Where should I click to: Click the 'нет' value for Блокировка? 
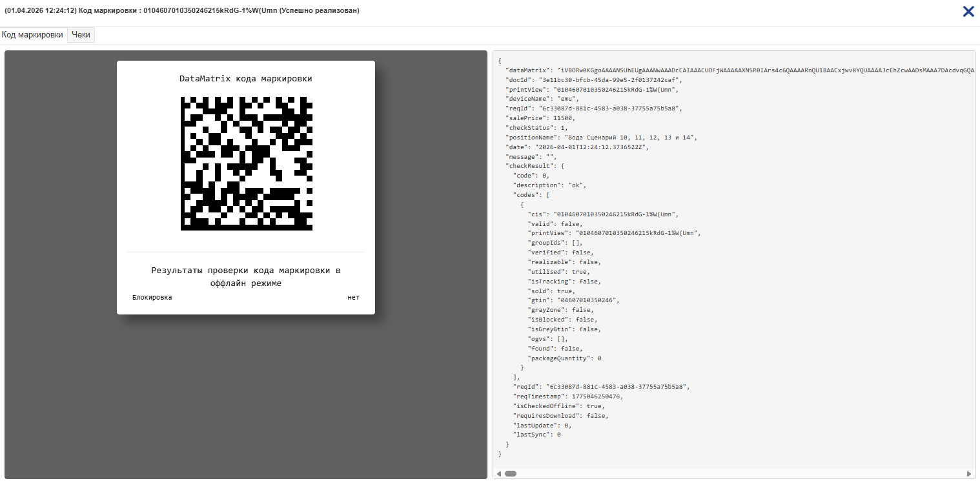[x=353, y=297]
